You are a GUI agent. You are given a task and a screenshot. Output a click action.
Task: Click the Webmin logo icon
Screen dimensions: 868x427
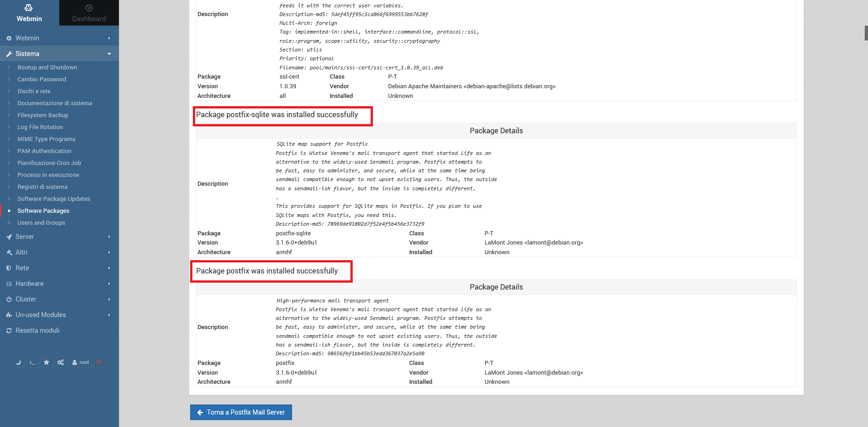28,7
